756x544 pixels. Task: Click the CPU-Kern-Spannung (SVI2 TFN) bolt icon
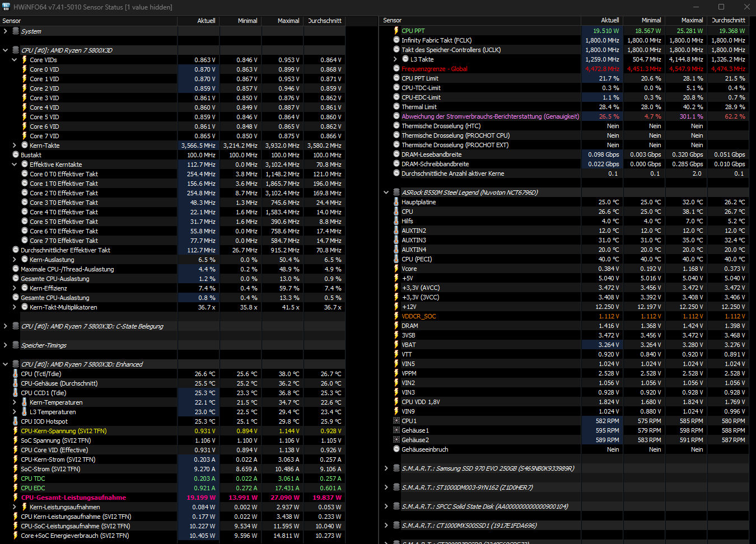coord(16,431)
